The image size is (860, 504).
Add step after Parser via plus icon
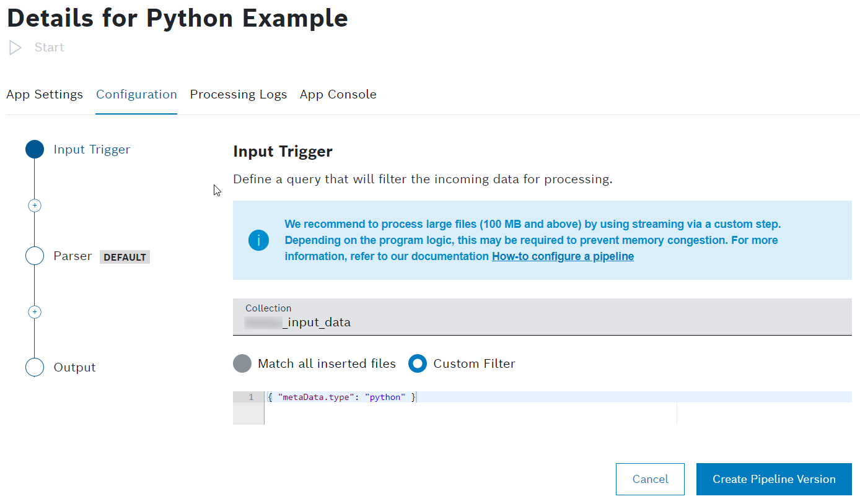pyautogui.click(x=35, y=312)
